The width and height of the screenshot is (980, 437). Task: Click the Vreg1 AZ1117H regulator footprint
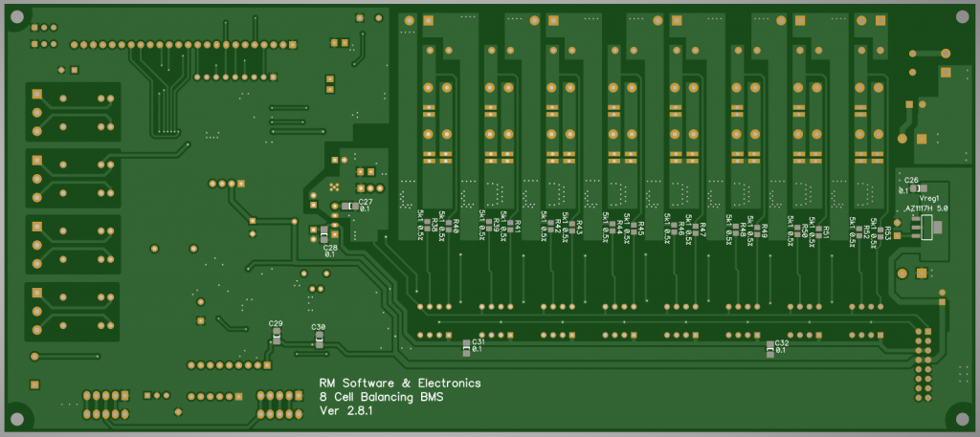[925, 228]
